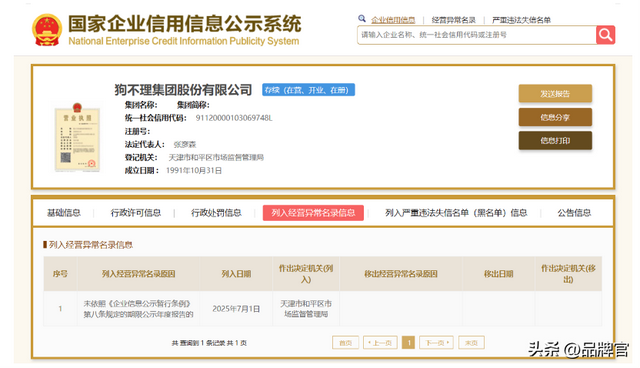This screenshot has height=368, width=640.
Task: Click the national emblem logo
Action: coord(47,30)
